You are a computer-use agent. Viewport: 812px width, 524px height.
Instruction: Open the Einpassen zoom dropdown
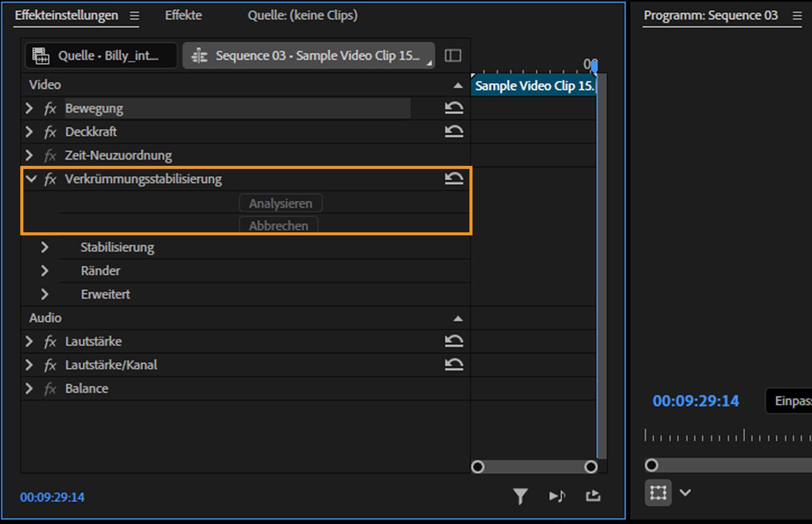(x=789, y=401)
